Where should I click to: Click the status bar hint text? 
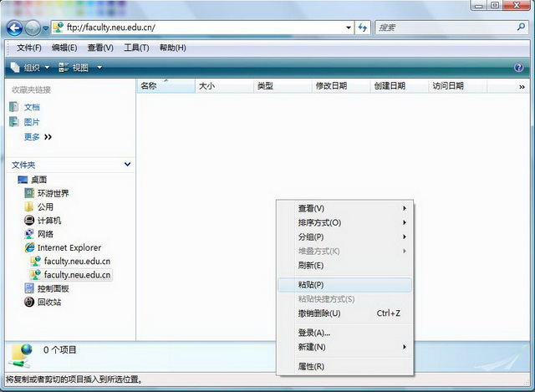tap(74, 379)
